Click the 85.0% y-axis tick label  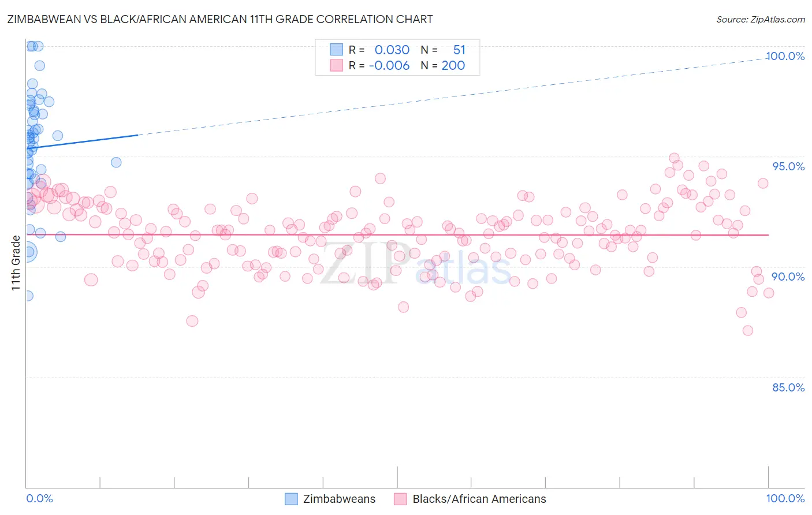[x=788, y=387]
